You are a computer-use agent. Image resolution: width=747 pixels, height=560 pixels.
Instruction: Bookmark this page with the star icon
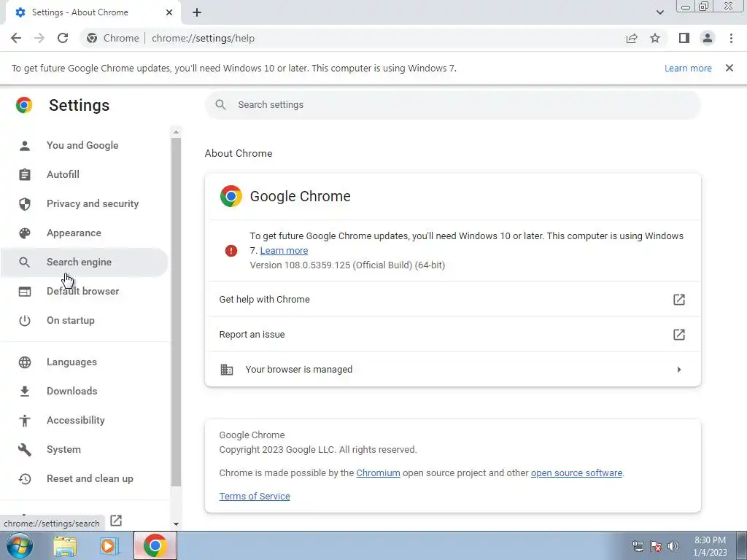coord(655,38)
